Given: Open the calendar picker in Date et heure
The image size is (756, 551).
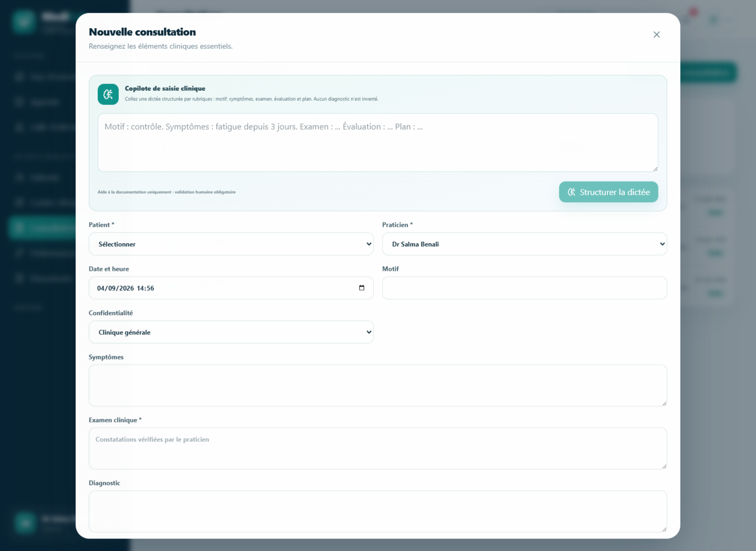Looking at the screenshot, I should pyautogui.click(x=362, y=288).
